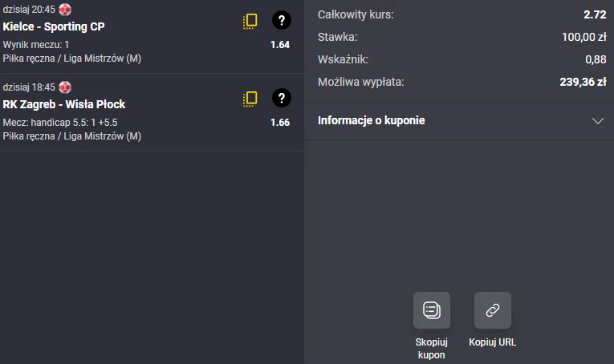Select the 1.64 odds value

pos(280,45)
